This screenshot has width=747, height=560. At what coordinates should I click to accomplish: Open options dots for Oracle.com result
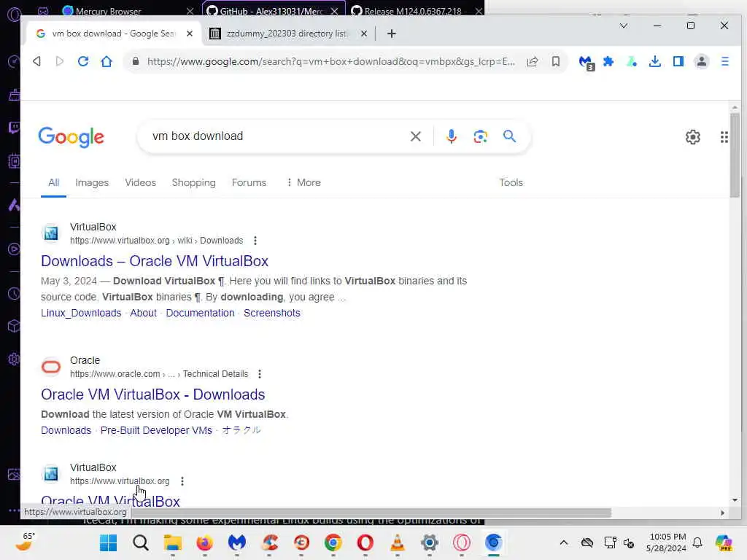click(x=260, y=374)
